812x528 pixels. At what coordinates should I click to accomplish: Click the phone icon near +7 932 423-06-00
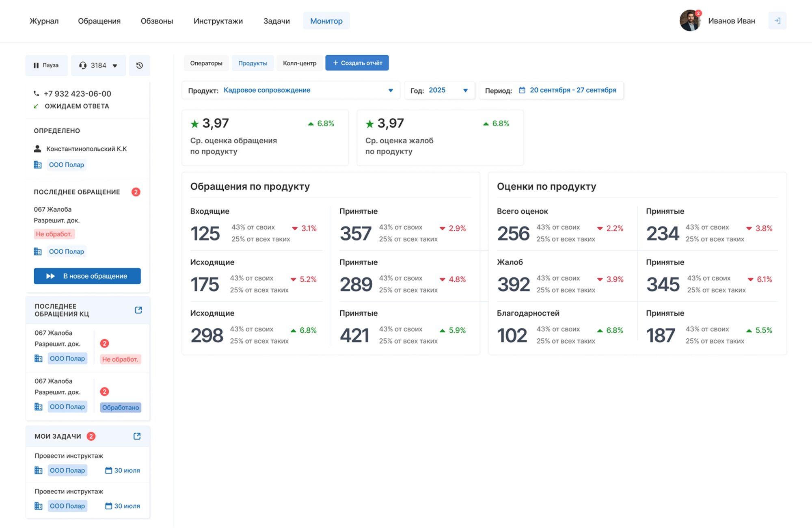36,93
